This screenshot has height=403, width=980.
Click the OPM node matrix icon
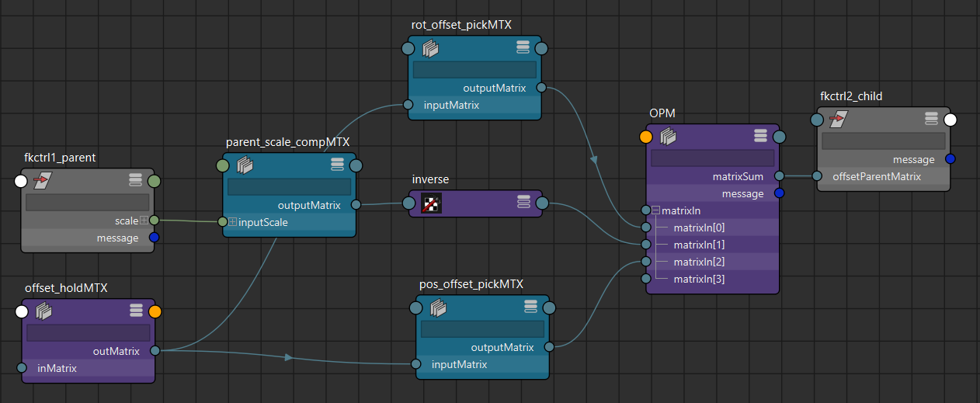tap(668, 137)
